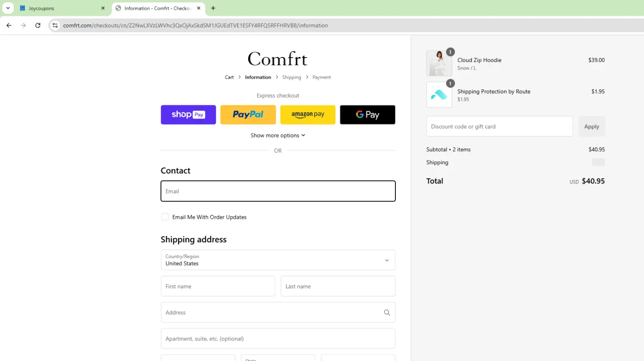Screen dimensions: 644x361
Task: Click the Contact heading
Action: coord(176,171)
